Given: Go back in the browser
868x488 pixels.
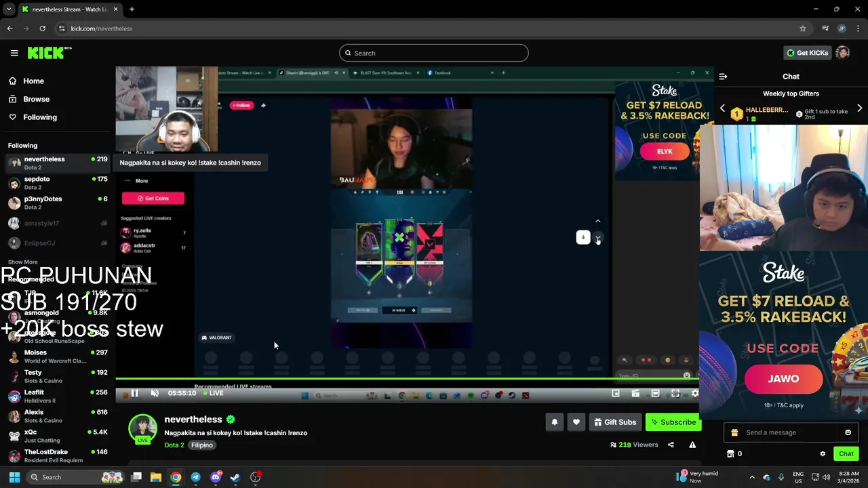Looking at the screenshot, I should (x=9, y=28).
